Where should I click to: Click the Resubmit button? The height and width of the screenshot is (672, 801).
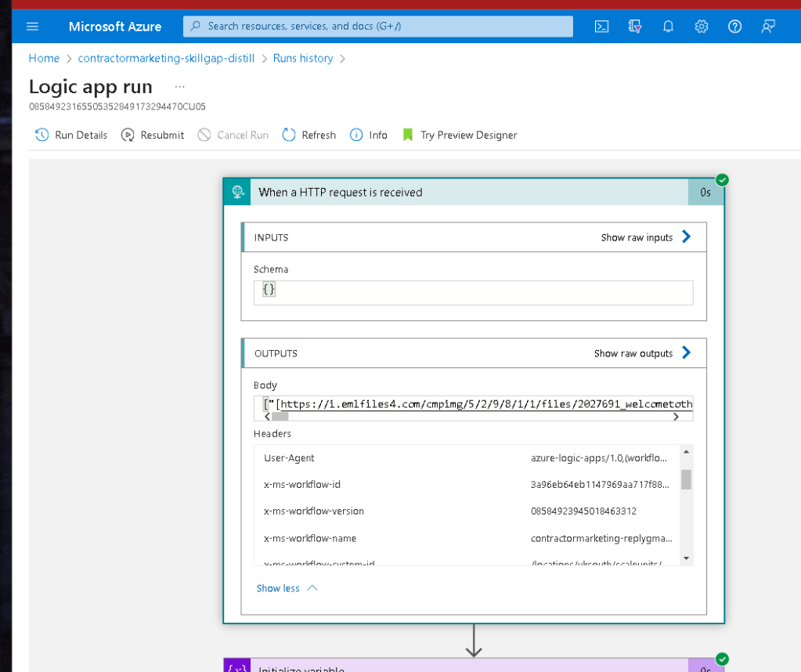[152, 135]
